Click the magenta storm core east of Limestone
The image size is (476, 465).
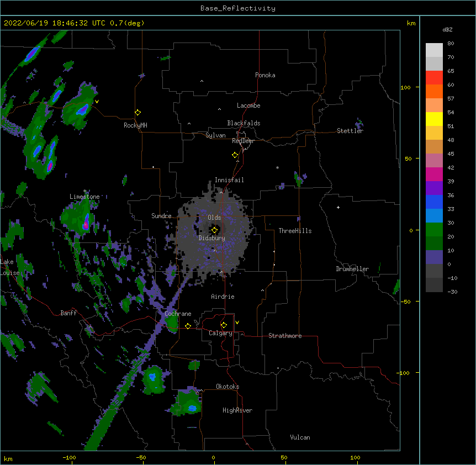click(86, 225)
